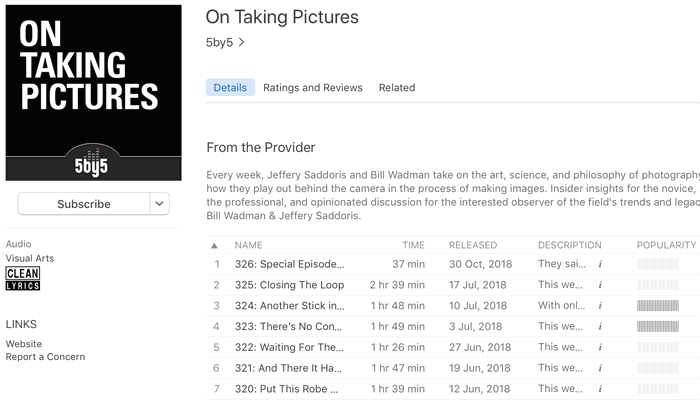Screen dimensions: 700x400
Task: Open info icon for episode 321
Action: [x=600, y=368]
